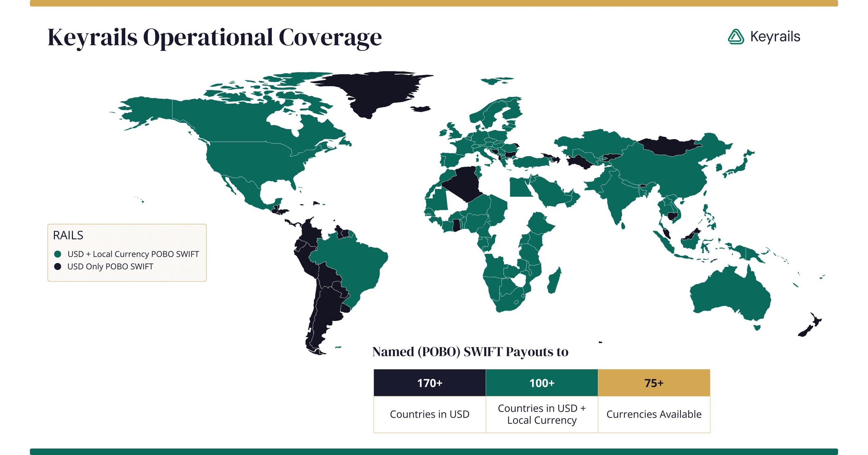The image size is (868, 455).
Task: Click the Keyrails triangle logo icon
Action: [x=736, y=37]
